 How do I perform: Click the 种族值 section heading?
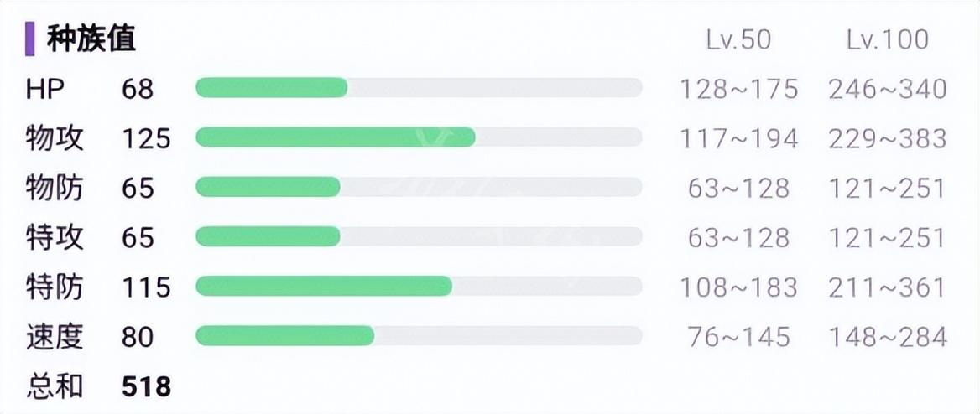[91, 39]
